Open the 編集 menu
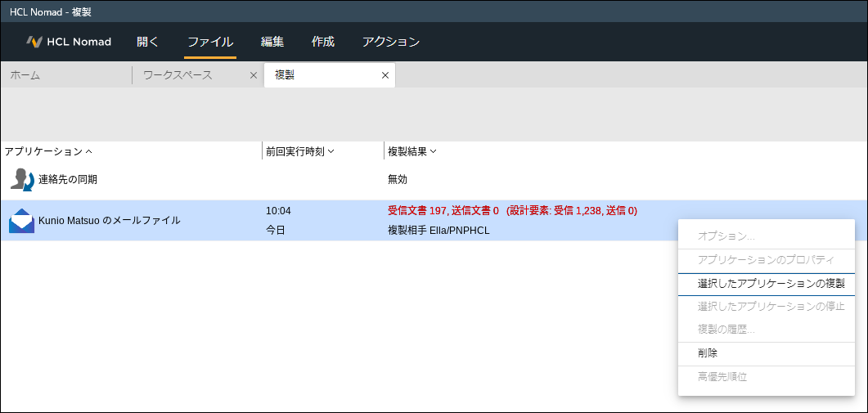Image resolution: width=868 pixels, height=413 pixels. tap(272, 42)
